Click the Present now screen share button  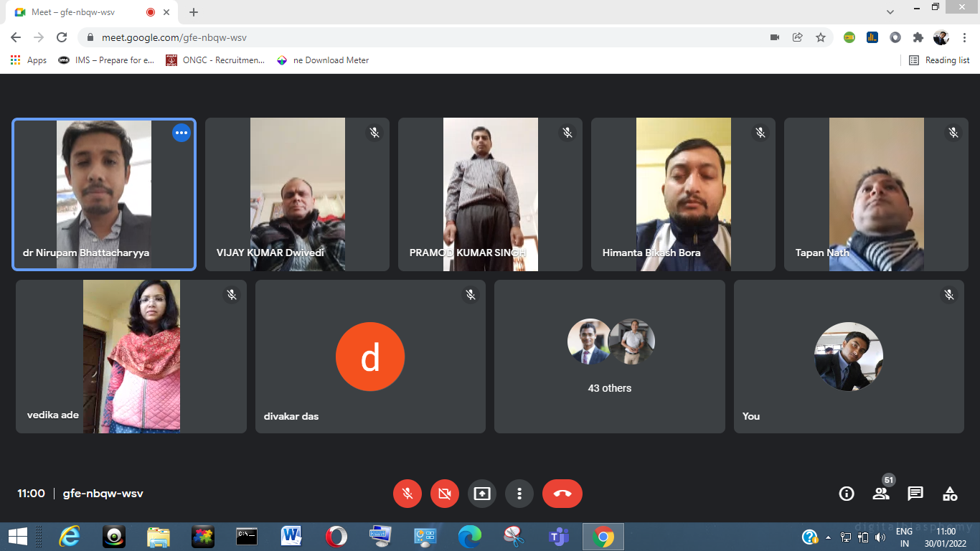click(x=482, y=494)
